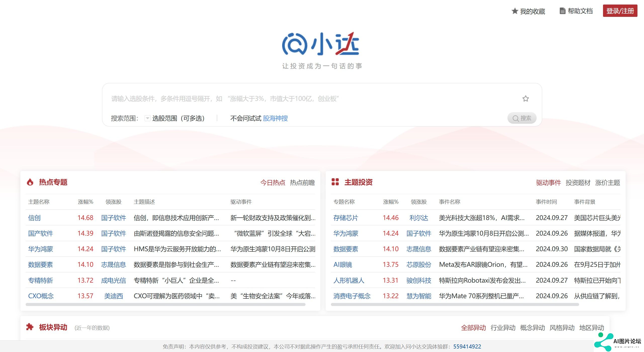The image size is (644, 352).
Task: Open 华为鸿蒙 in 热点专题 table
Action: coord(40,249)
